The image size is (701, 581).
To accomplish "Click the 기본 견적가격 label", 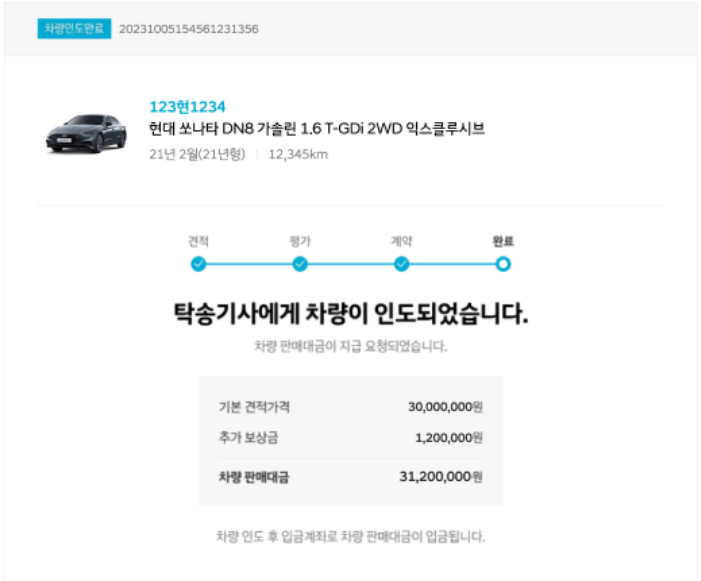I will click(x=254, y=407).
